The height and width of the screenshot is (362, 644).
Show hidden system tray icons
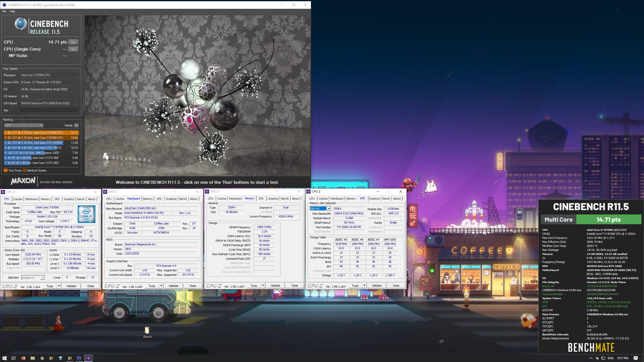(x=591, y=358)
